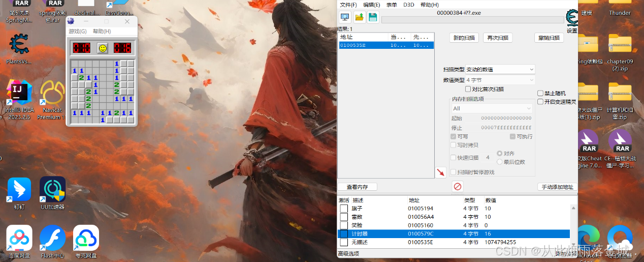Open Cheat Engine settings logo icon
Screen dimensions: 644x262
572,18
